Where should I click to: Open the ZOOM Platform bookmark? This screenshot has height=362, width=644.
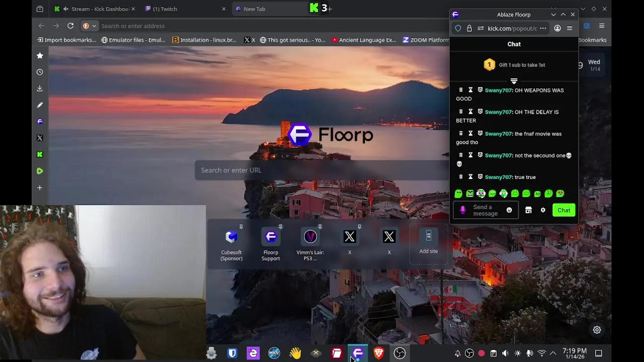click(426, 40)
